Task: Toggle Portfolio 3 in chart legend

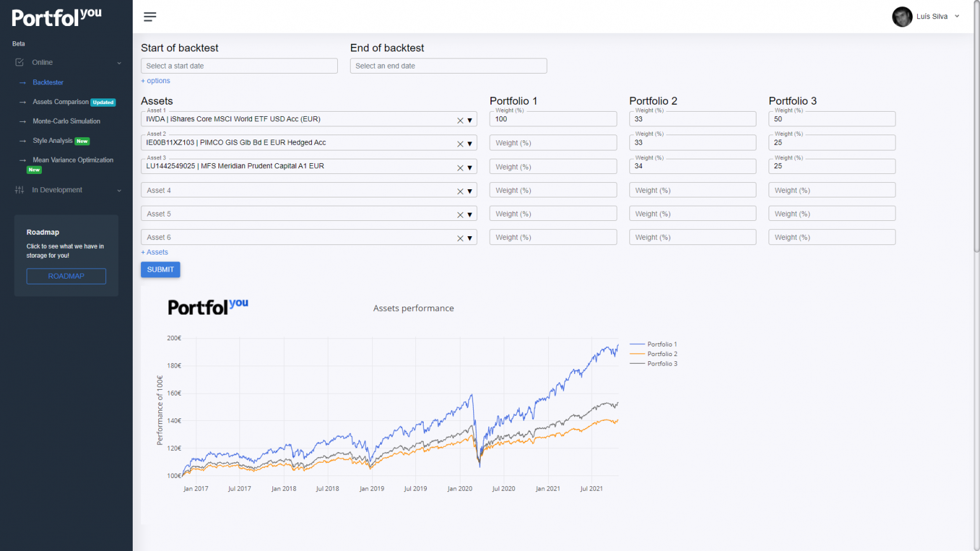Action: [x=654, y=364]
